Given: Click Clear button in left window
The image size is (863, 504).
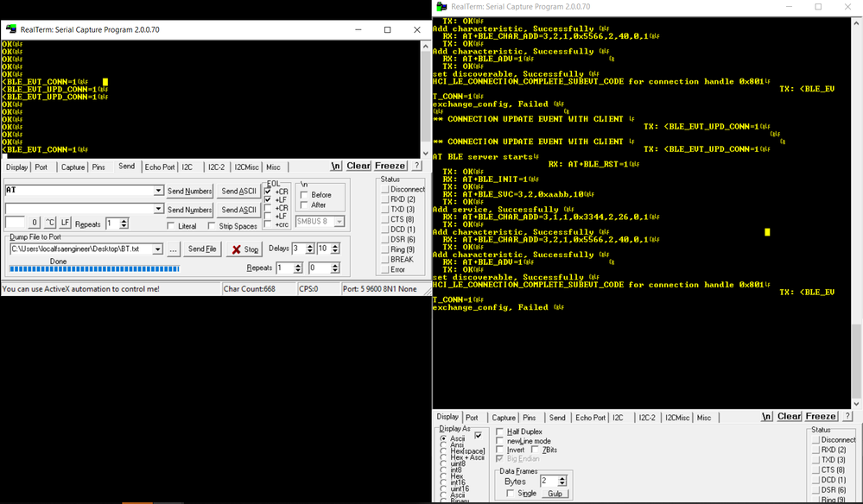Looking at the screenshot, I should tap(359, 166).
